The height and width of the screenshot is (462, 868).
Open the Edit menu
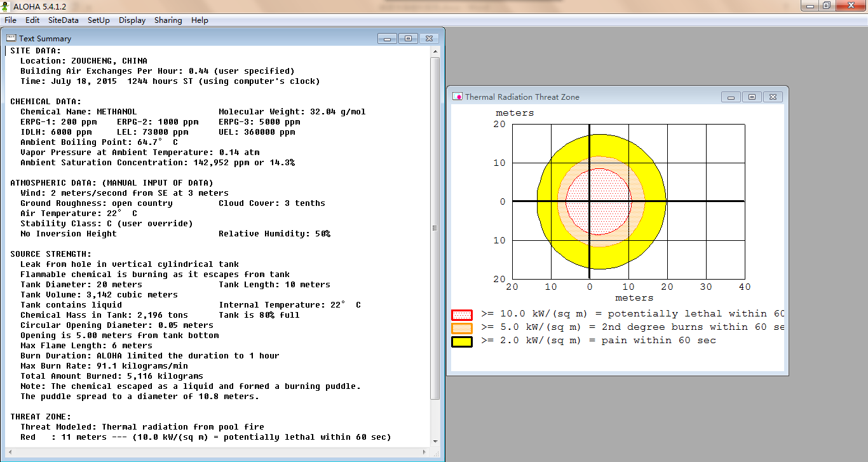pyautogui.click(x=32, y=20)
